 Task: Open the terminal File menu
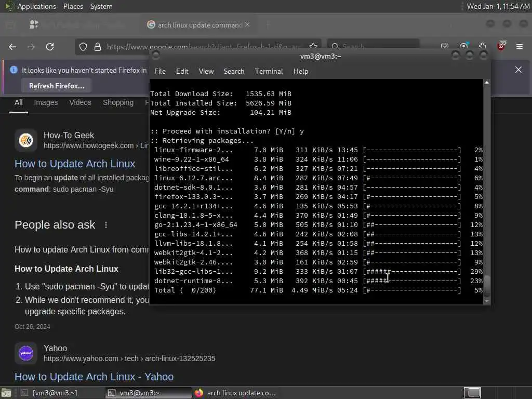pos(160,71)
